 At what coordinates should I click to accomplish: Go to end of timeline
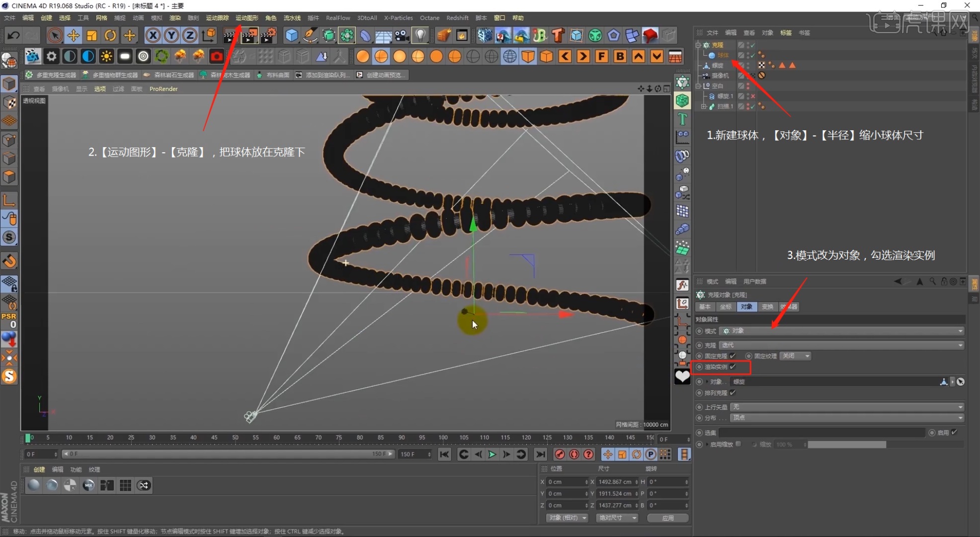(x=540, y=454)
